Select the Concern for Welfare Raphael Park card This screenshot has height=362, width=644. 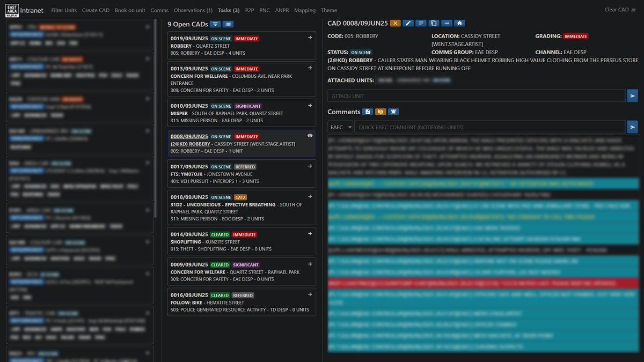coord(241,272)
